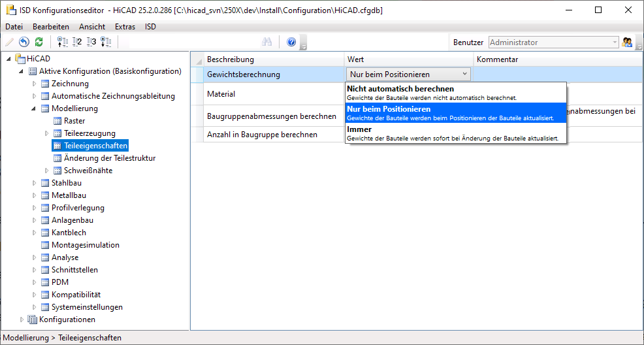Expand the Metallbau node
This screenshot has height=345, width=644.
click(35, 195)
